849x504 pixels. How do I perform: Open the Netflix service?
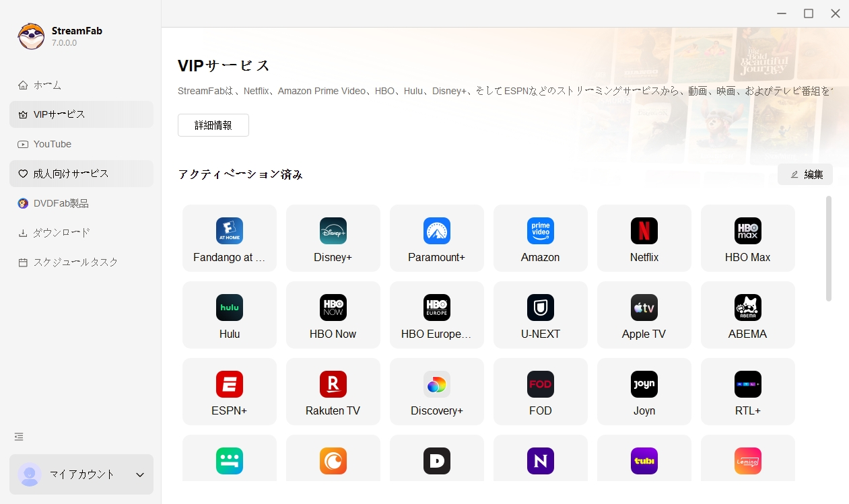[x=644, y=238]
